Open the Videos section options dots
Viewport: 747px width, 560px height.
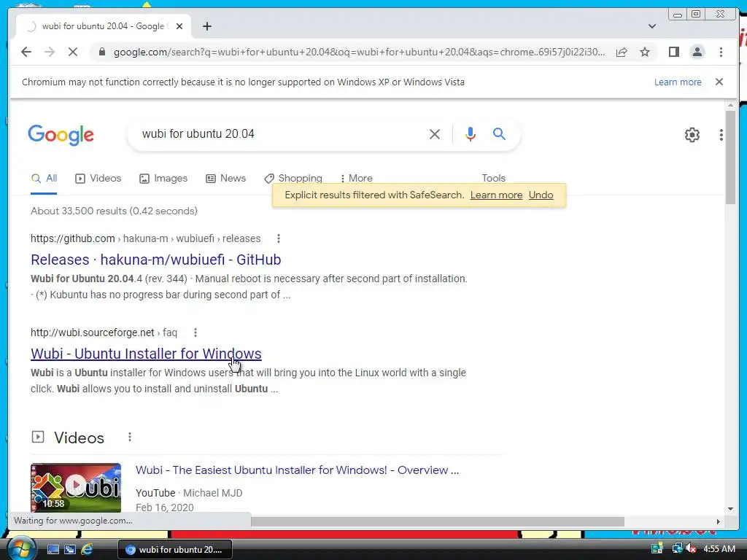click(130, 437)
